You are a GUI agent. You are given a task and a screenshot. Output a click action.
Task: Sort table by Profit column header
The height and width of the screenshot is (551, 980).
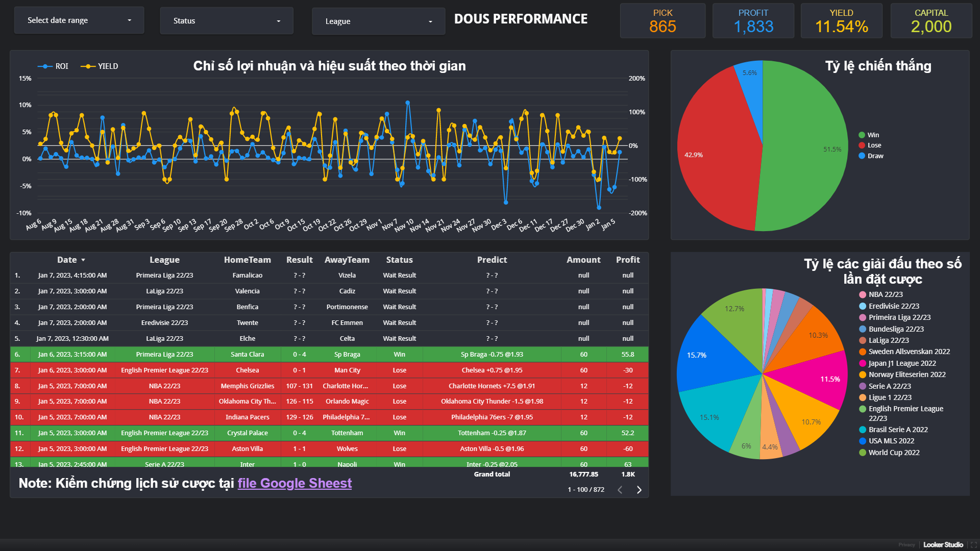coord(627,260)
